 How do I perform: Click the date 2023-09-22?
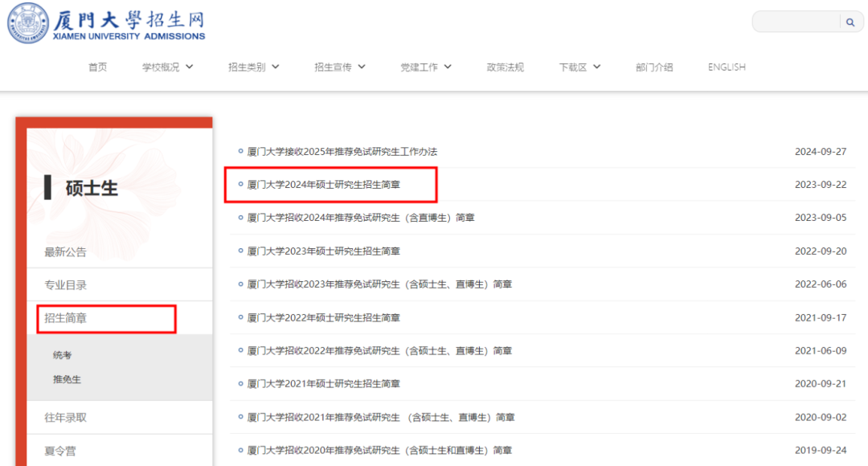[821, 185]
